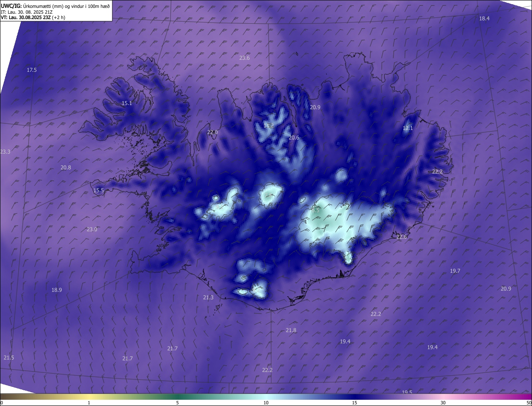Click the 1 label on the color scale
The image size is (532, 406).
(x=89, y=403)
